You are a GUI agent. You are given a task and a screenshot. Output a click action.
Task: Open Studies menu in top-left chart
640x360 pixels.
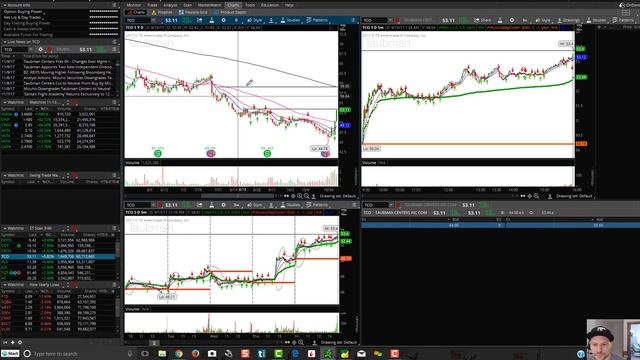(290, 20)
